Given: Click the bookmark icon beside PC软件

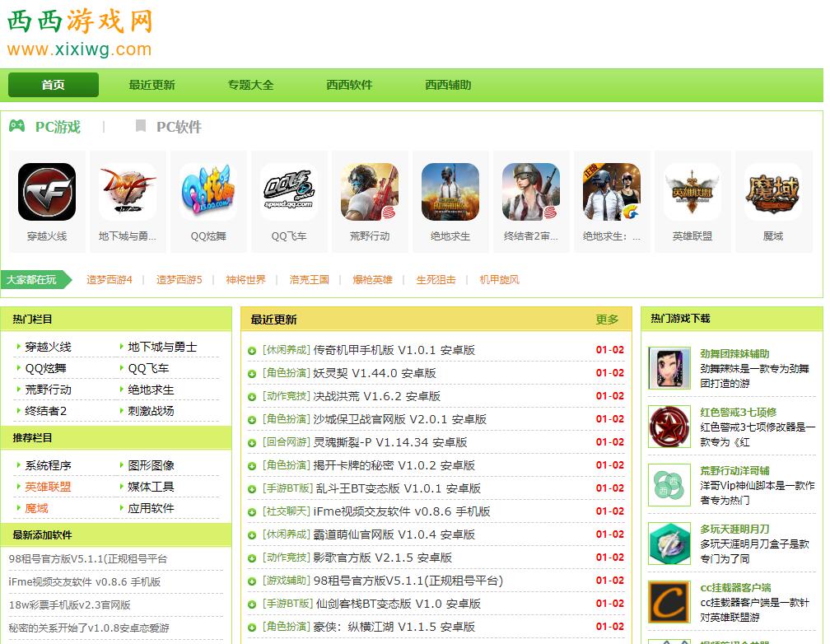Looking at the screenshot, I should [141, 125].
